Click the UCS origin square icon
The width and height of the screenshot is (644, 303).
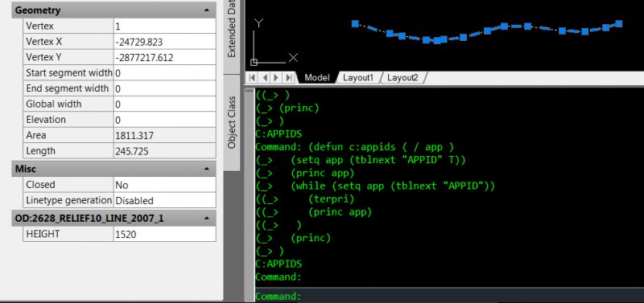254,63
